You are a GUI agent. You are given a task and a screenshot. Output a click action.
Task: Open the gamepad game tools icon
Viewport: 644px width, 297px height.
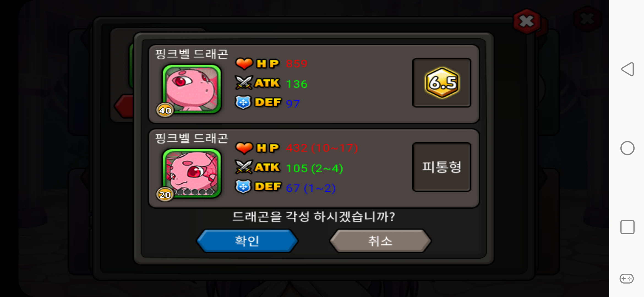[x=627, y=279]
